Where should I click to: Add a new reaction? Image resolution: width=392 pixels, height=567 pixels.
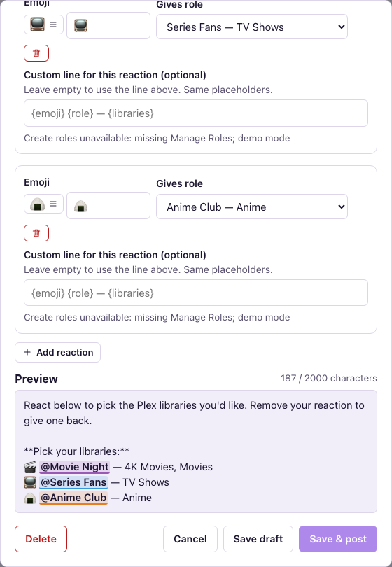click(58, 353)
